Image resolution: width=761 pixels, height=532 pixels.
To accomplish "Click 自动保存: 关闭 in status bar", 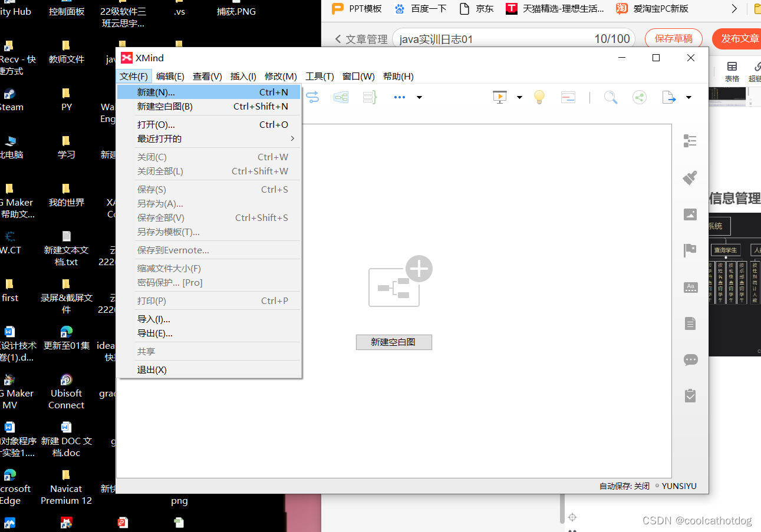I will point(624,486).
